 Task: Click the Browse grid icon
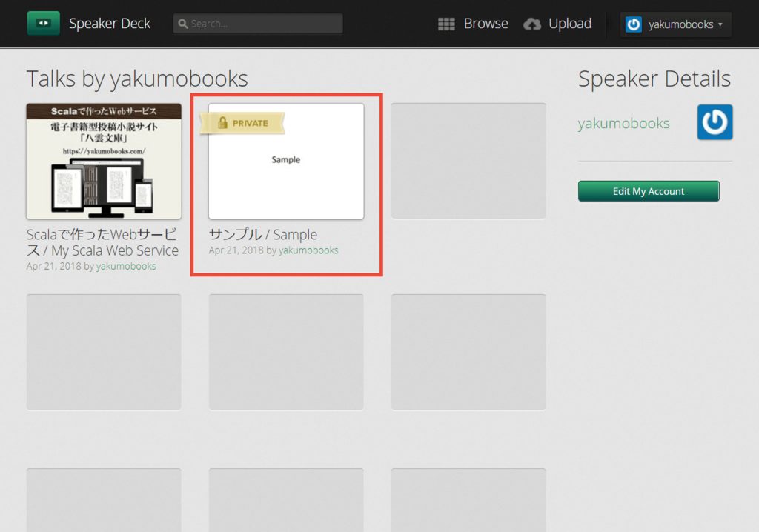coord(446,24)
